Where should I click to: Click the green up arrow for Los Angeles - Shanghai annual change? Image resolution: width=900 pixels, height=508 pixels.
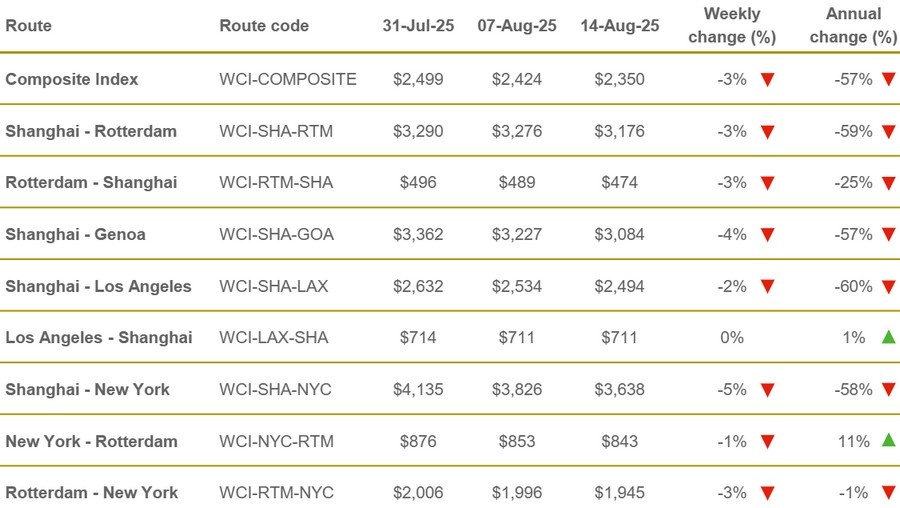point(888,337)
